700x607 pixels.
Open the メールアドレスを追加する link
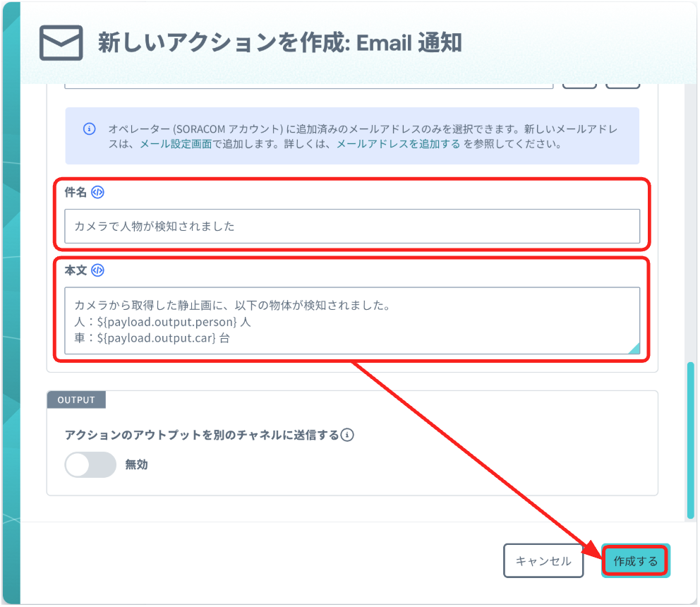point(398,144)
